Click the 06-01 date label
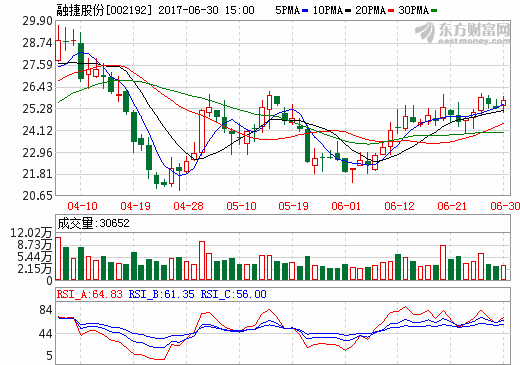 [x=346, y=206]
